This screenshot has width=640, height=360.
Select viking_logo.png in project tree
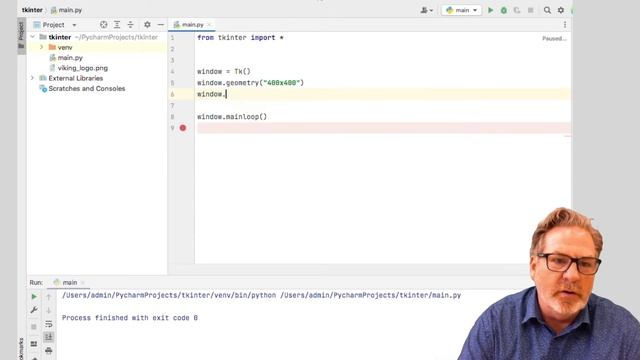coord(82,68)
